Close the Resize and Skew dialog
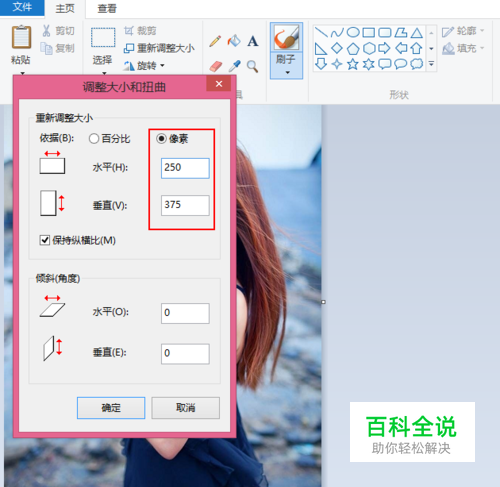 click(219, 84)
